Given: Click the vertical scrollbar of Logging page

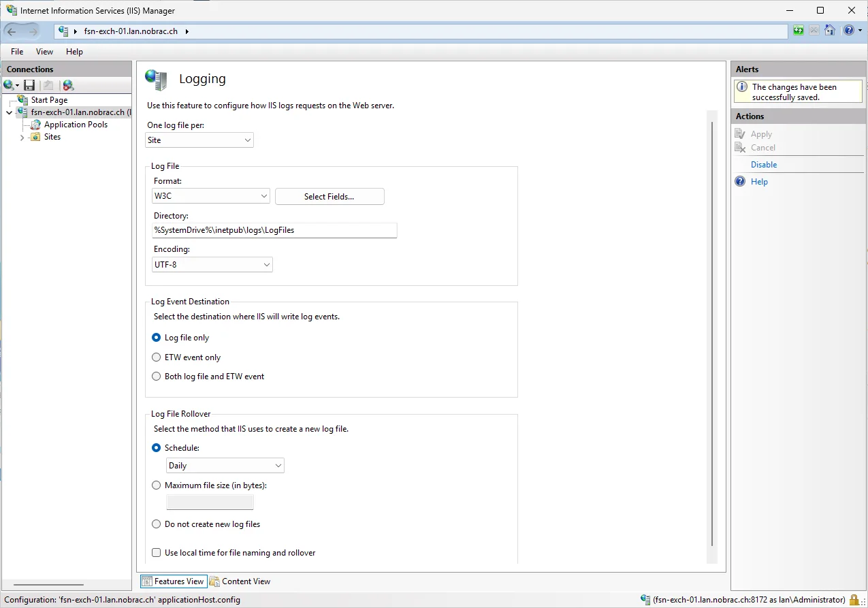Looking at the screenshot, I should pos(712,334).
